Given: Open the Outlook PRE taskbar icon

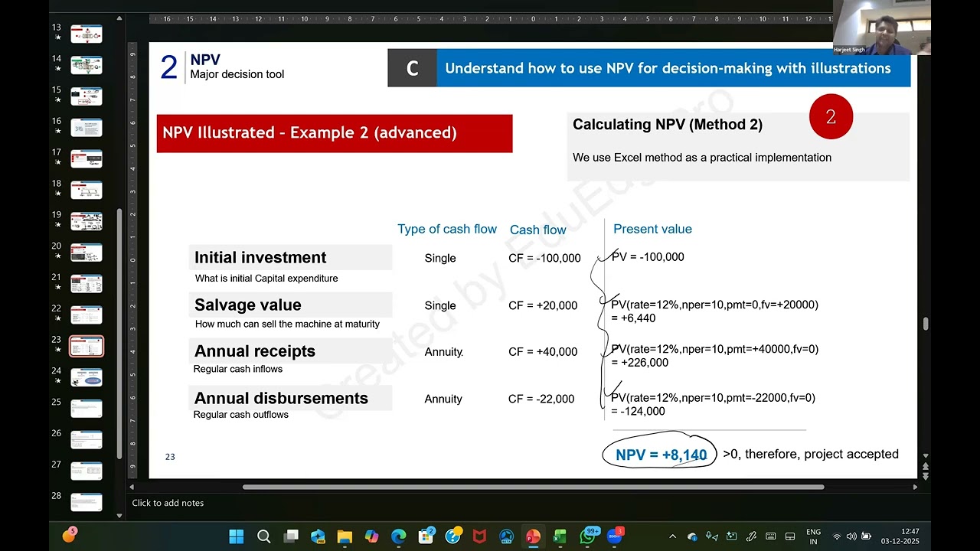Looking at the screenshot, I should coord(318,536).
